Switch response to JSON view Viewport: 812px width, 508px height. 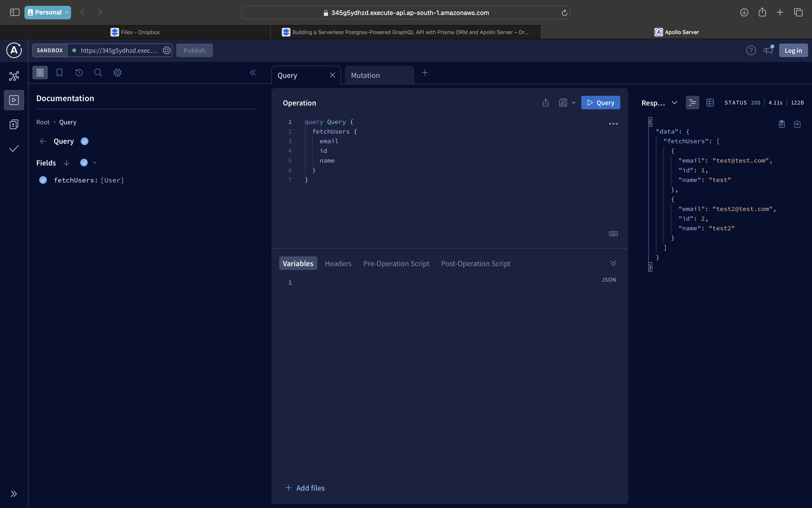(x=693, y=103)
